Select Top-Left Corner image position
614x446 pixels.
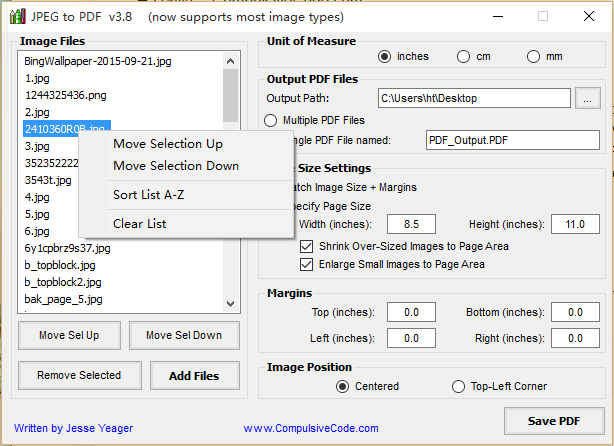pos(460,386)
